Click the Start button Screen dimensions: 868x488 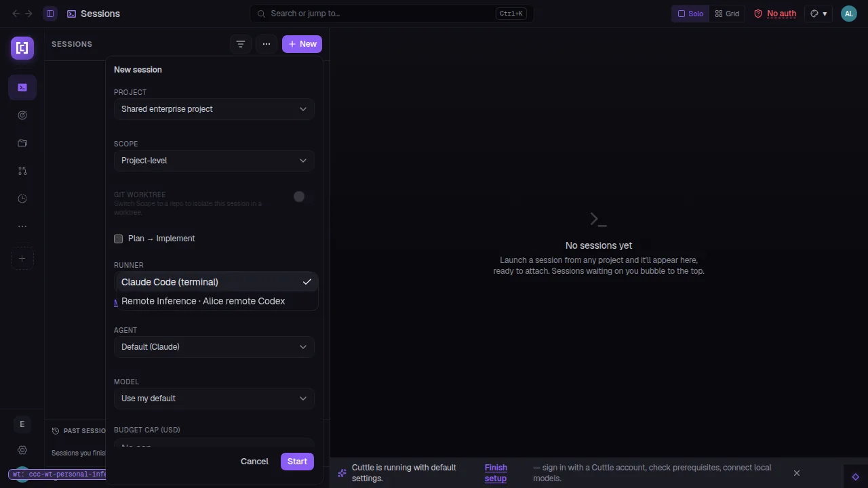[x=297, y=462]
